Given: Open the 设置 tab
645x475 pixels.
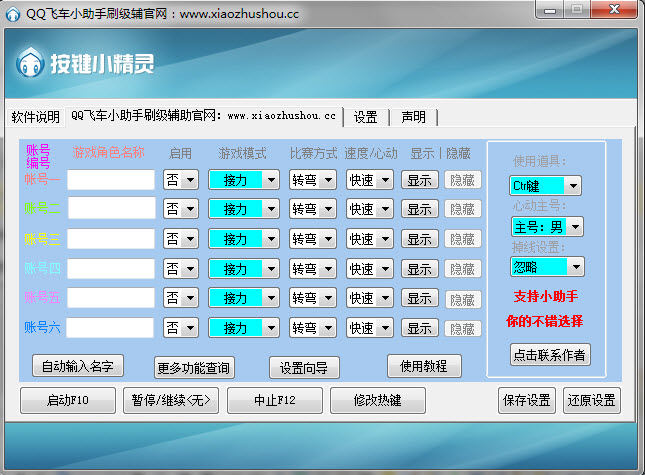Looking at the screenshot, I should (x=366, y=117).
